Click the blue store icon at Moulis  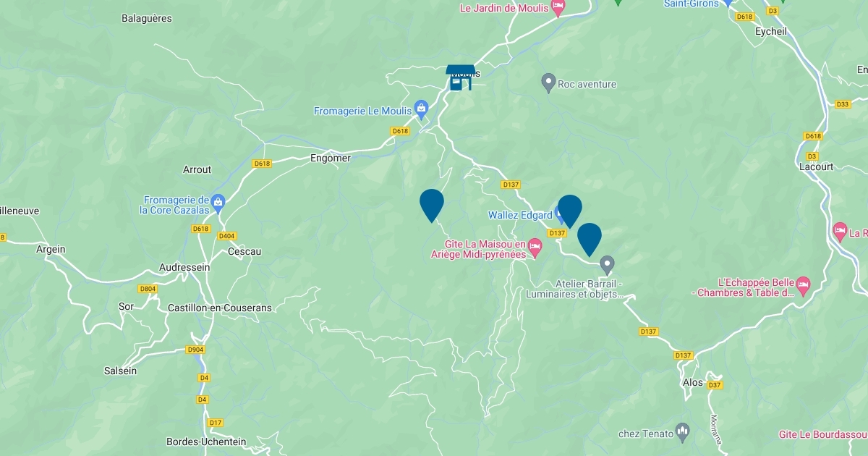(460, 77)
